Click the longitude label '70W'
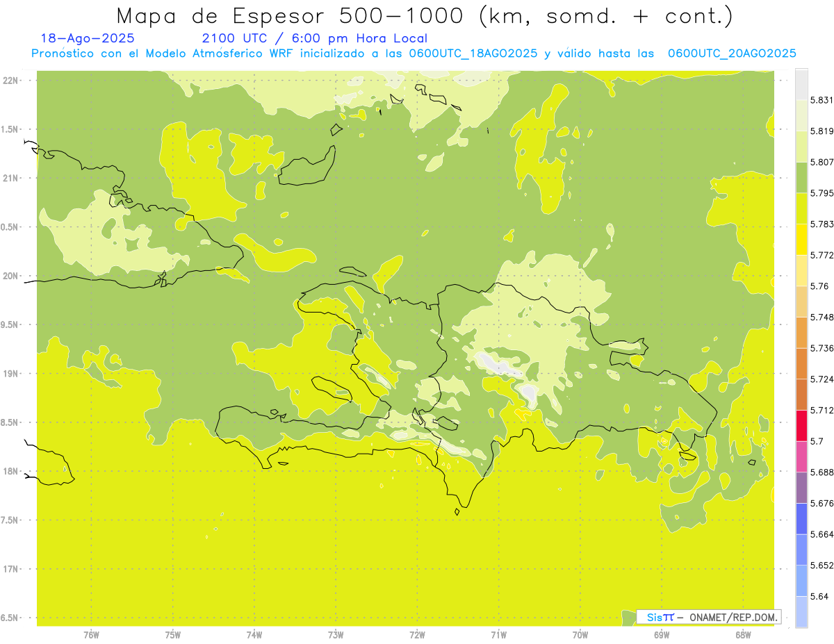 pos(580,635)
